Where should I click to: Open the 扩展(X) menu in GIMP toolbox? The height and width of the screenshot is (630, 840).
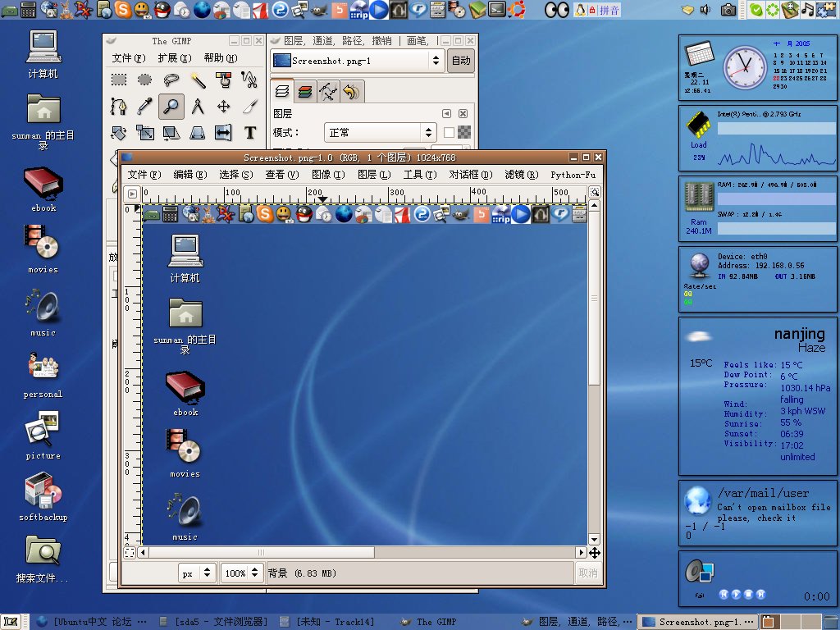[x=175, y=58]
